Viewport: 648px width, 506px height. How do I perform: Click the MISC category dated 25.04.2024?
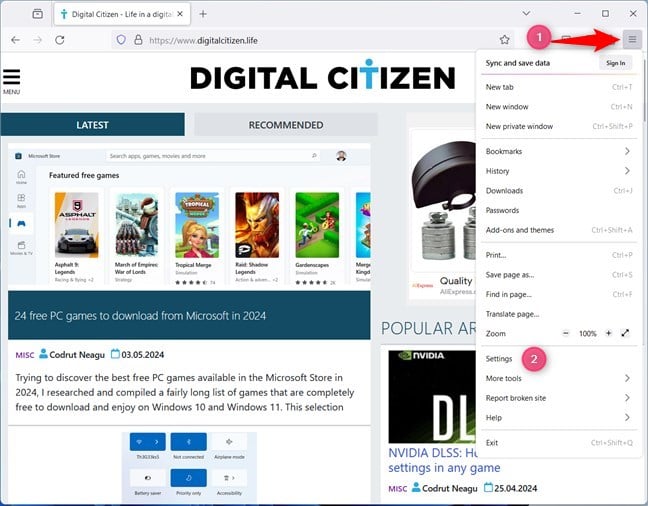(x=398, y=489)
